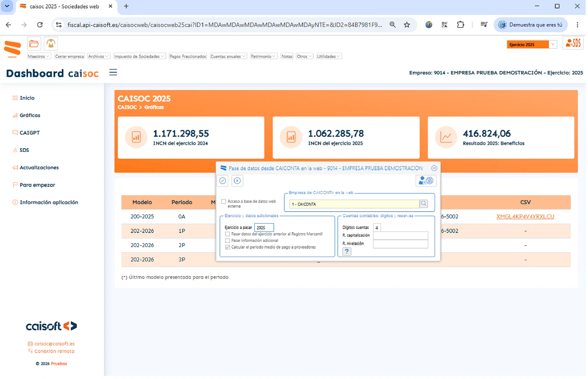Click the R. nivelación input field
This screenshot has width=588, height=379.
click(x=400, y=244)
